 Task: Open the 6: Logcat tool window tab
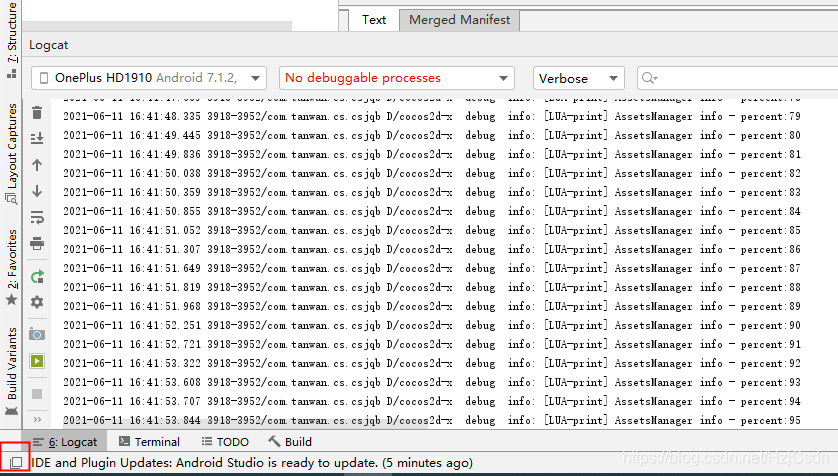65,442
